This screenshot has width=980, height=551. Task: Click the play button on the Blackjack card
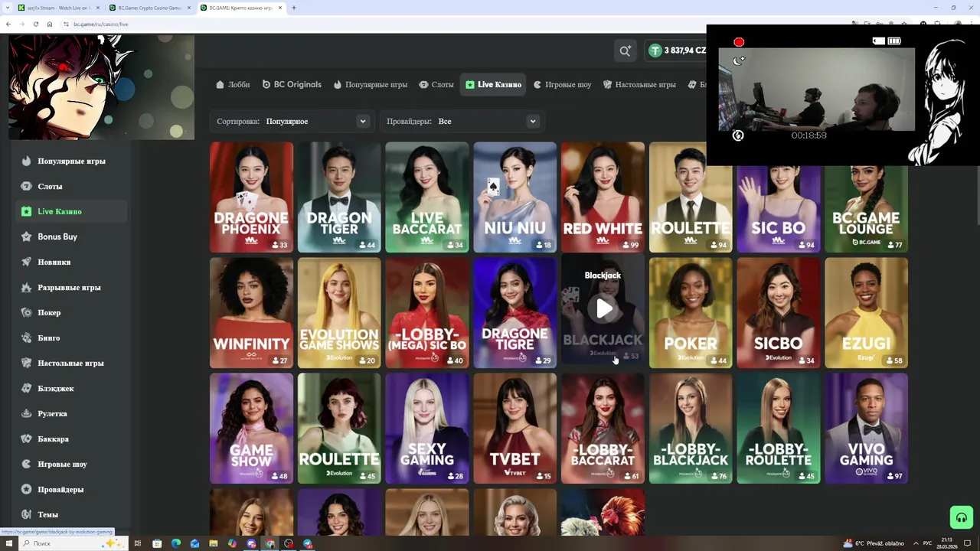[604, 308]
